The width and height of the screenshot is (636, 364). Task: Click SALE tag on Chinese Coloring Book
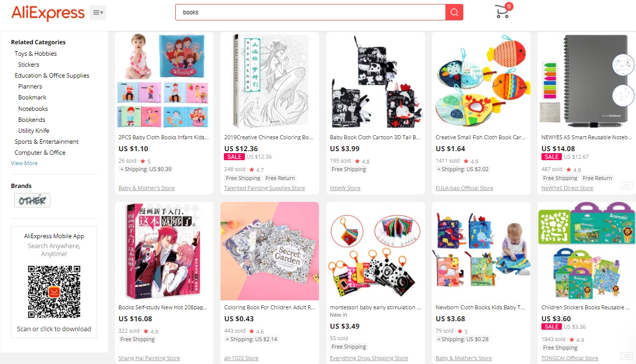(x=234, y=157)
